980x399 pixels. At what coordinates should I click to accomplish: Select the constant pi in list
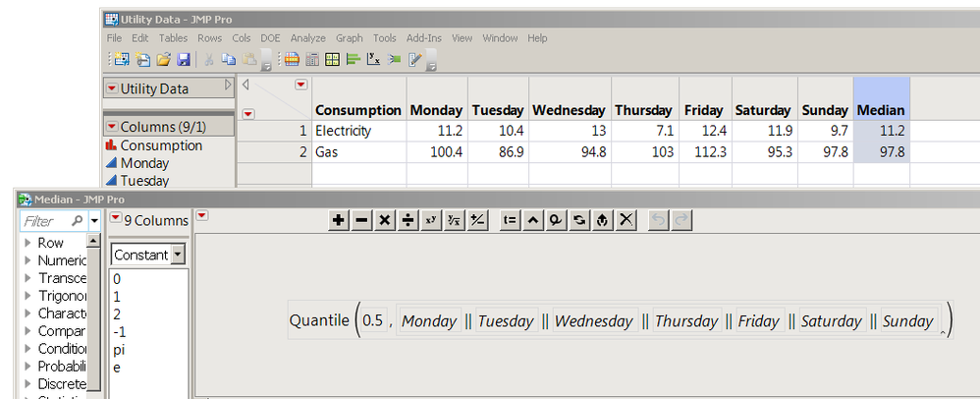(x=119, y=349)
